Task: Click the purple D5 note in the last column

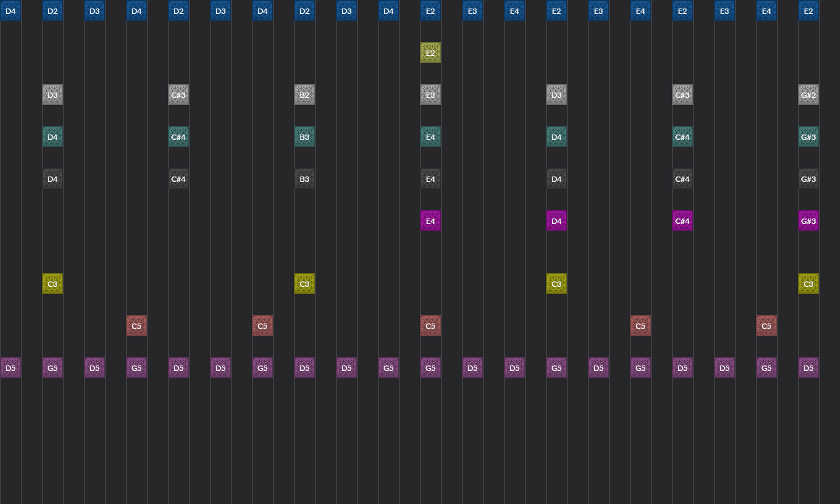Action: click(x=808, y=367)
